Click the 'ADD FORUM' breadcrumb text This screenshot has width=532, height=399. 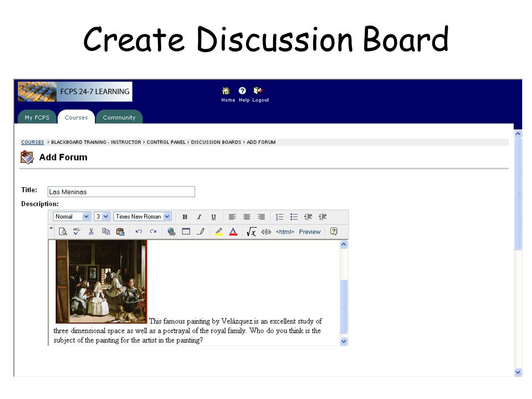[261, 142]
